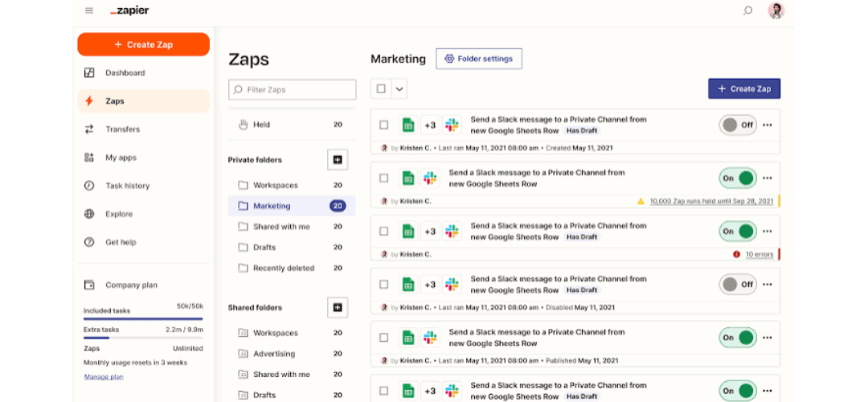Image resolution: width=868 pixels, height=402 pixels.
Task: Open the profile avatar menu
Action: [776, 10]
